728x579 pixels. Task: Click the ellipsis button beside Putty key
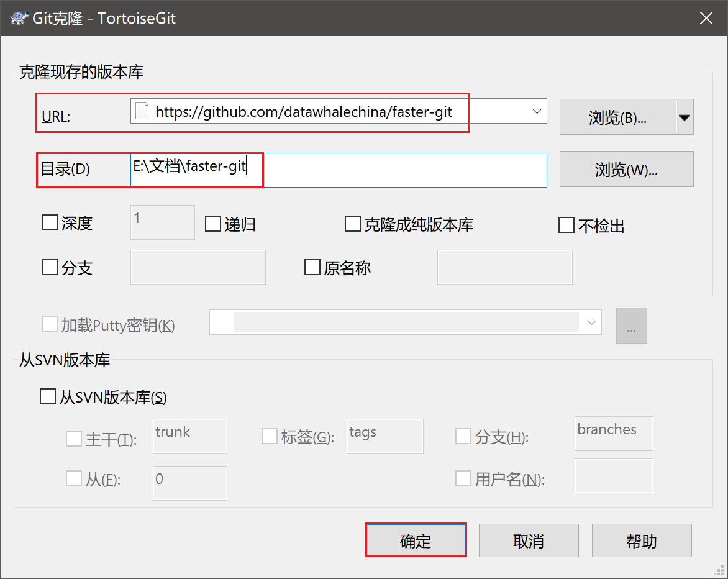click(631, 326)
